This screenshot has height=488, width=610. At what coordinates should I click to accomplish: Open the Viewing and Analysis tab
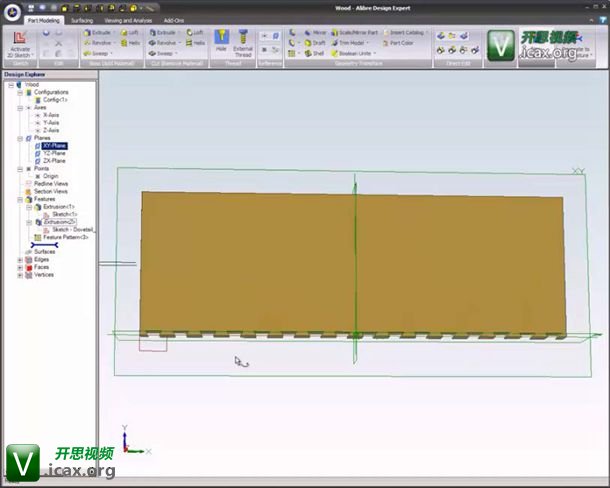point(127,20)
